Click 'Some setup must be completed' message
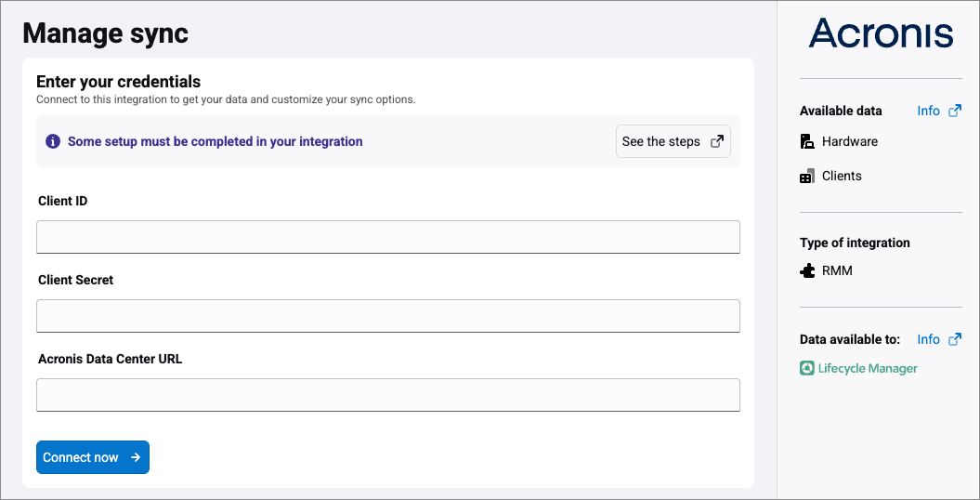The height and width of the screenshot is (500, 980). pyautogui.click(x=215, y=141)
